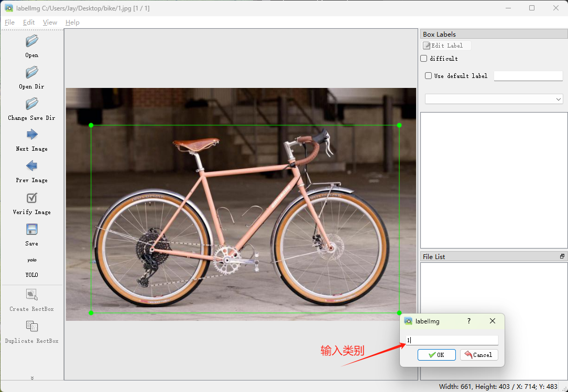Click the Box Labels panel title
This screenshot has height=392, width=568.
(x=440, y=35)
